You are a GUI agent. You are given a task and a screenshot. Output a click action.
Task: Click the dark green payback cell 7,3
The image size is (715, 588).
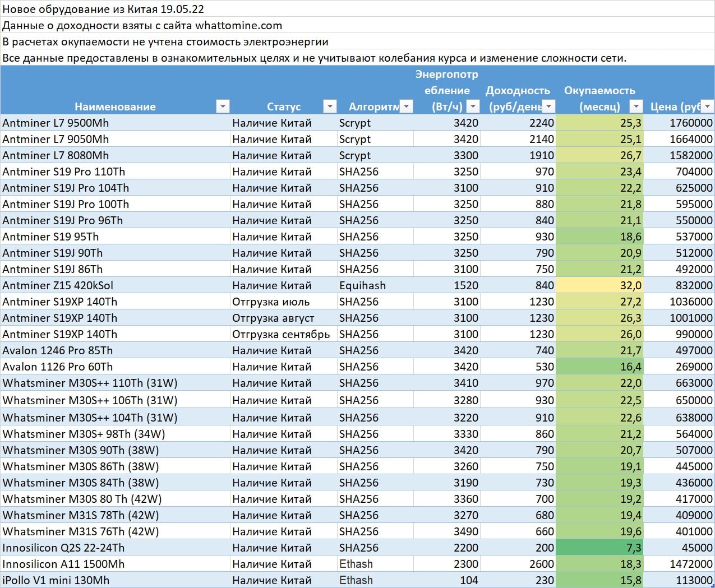pos(599,548)
